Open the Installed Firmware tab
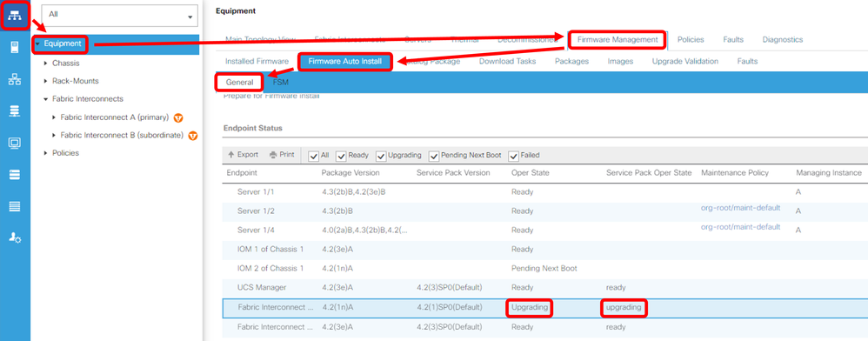 [257, 62]
